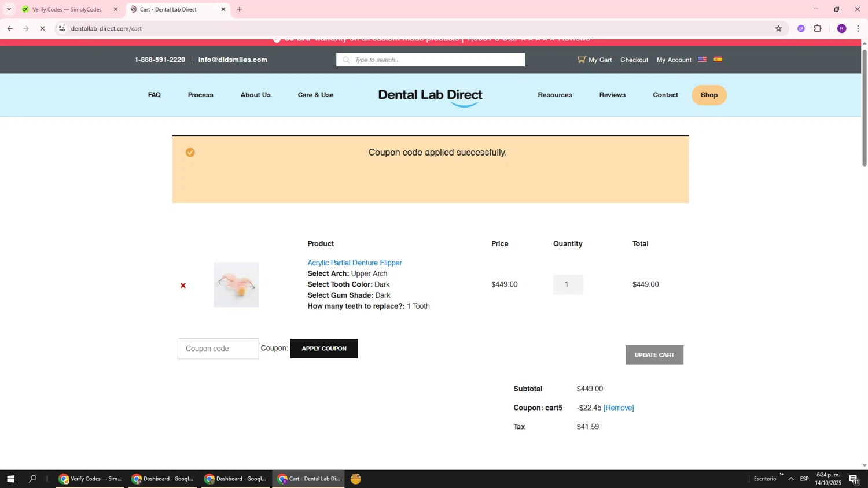
Task: Open Windows Start menu
Action: 10,479
